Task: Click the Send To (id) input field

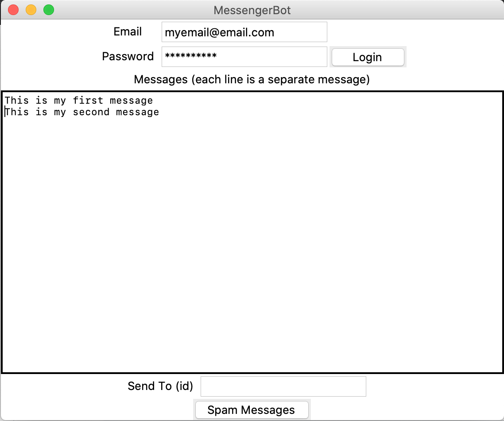Action: 283,386
